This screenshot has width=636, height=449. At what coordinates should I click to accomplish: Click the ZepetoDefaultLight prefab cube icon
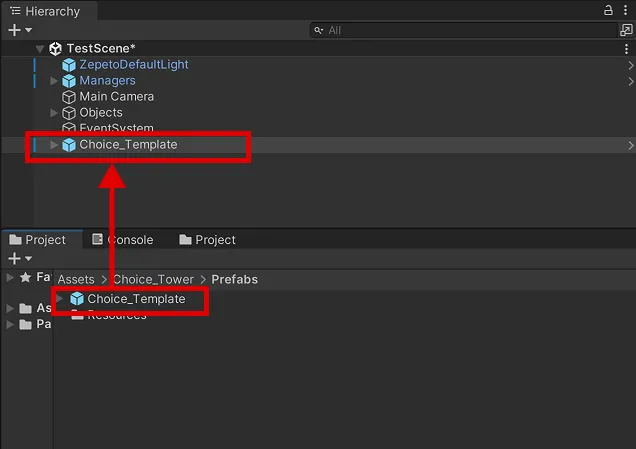tap(69, 65)
